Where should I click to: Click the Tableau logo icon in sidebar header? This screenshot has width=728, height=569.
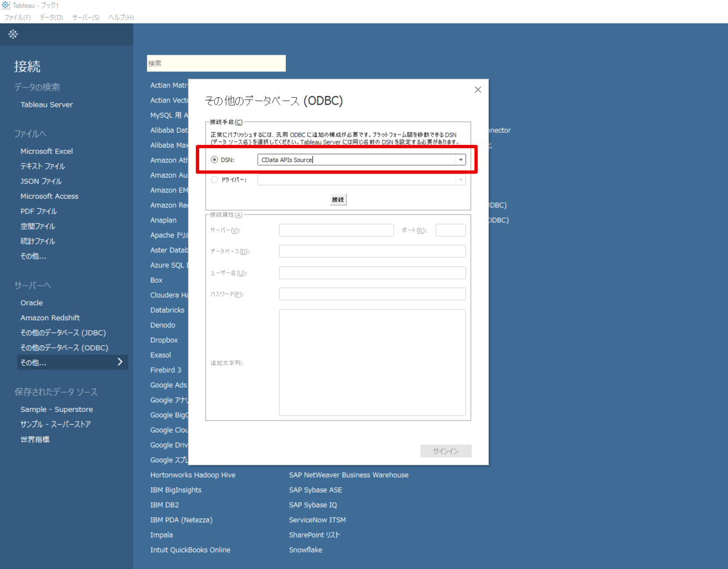(x=13, y=34)
